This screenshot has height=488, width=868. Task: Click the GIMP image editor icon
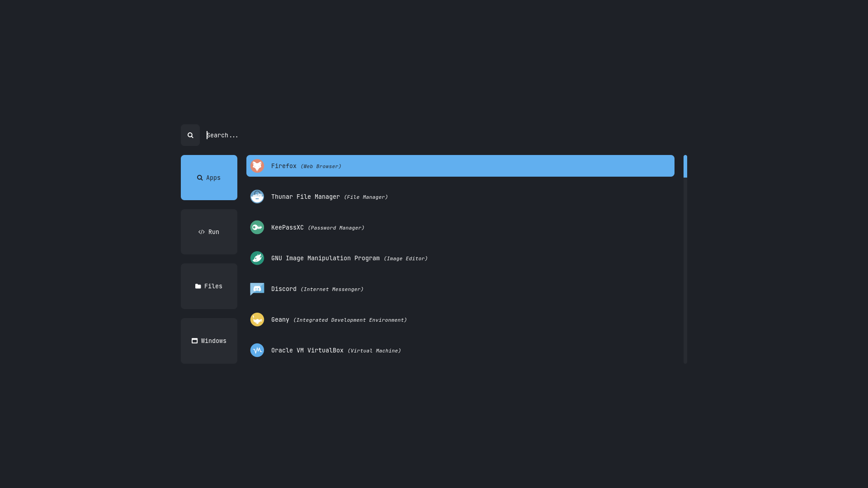tap(257, 258)
